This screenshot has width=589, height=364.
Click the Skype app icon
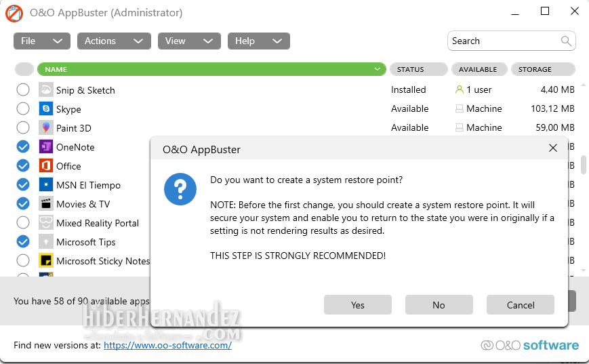point(46,109)
